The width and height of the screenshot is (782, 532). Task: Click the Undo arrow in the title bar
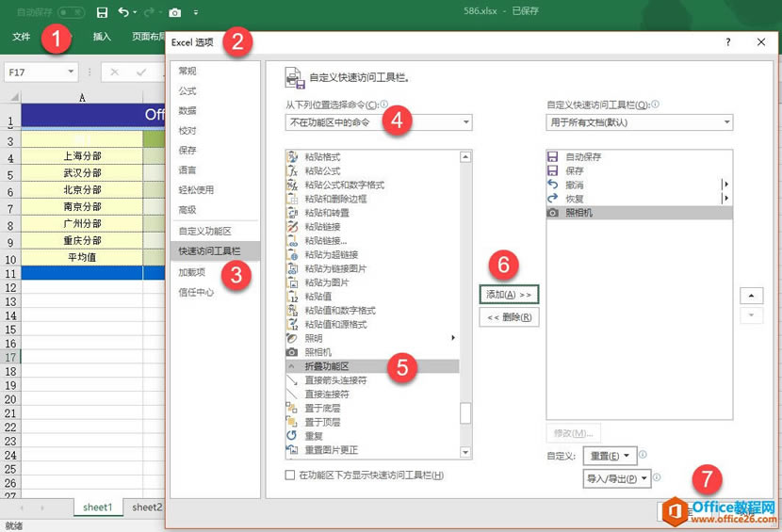123,12
